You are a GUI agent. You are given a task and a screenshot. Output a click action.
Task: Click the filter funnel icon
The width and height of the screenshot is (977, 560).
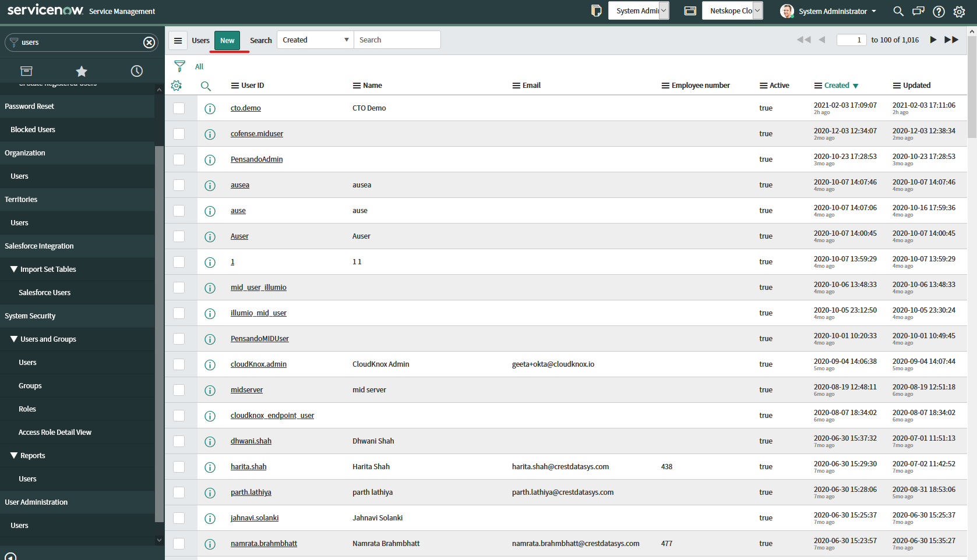click(179, 66)
